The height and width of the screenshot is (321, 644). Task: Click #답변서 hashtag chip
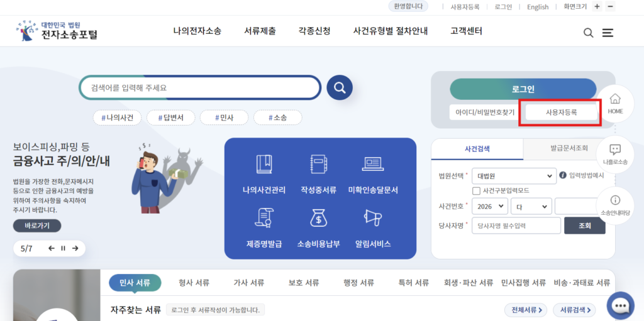pyautogui.click(x=171, y=118)
